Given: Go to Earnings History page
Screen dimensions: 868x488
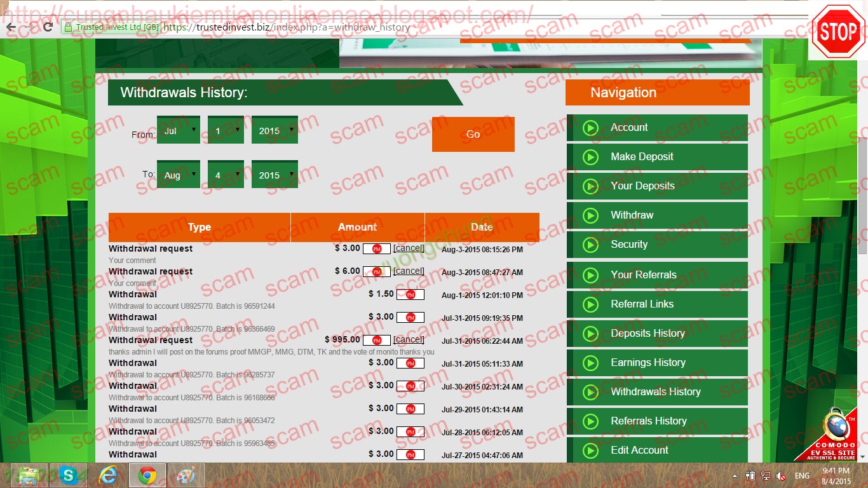Looking at the screenshot, I should click(648, 363).
